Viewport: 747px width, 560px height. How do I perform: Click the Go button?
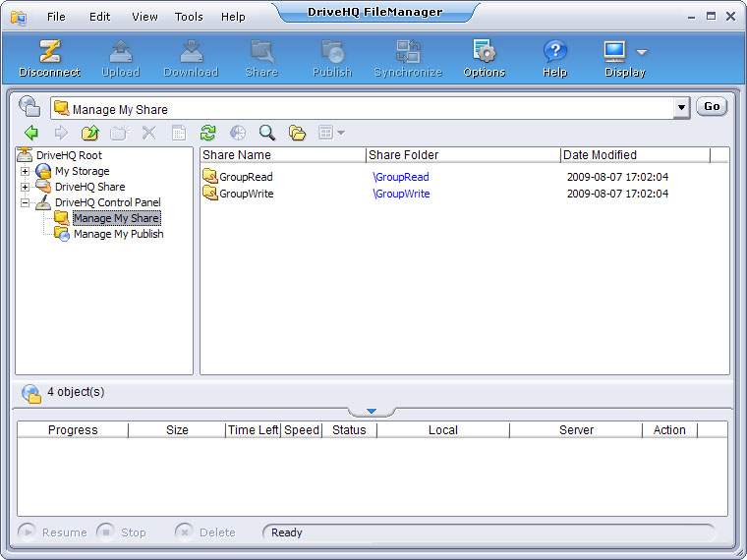pos(712,106)
